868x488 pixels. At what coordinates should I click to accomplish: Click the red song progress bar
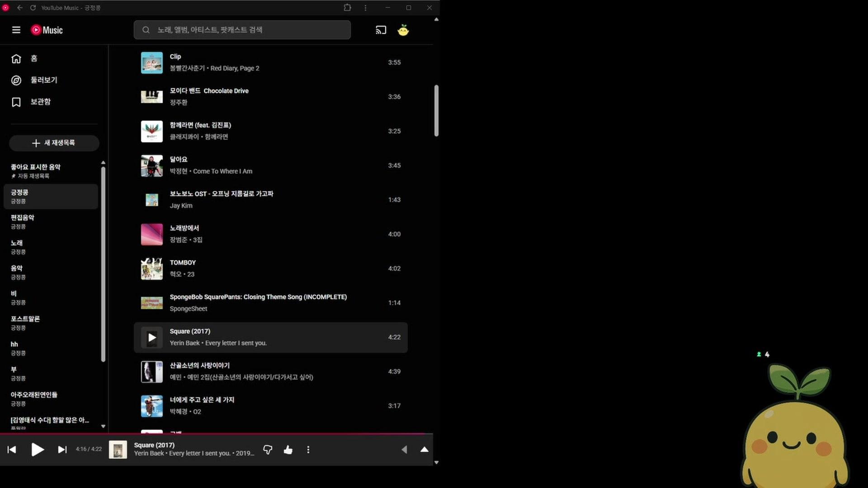tap(217, 434)
